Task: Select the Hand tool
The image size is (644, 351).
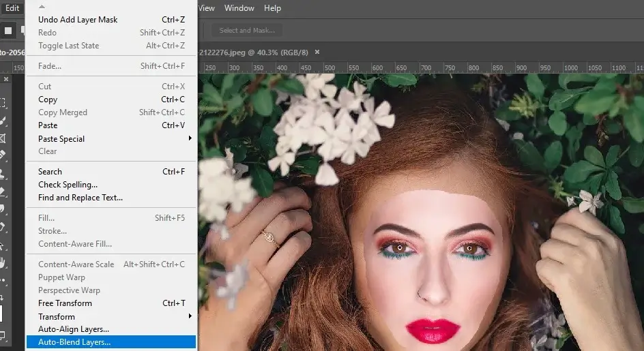Action: click(3, 262)
